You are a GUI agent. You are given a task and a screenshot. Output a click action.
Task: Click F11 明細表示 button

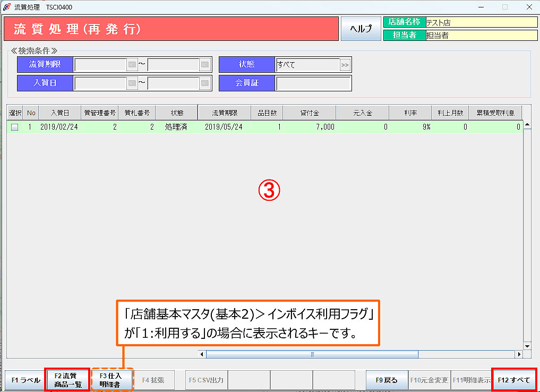[472, 380]
